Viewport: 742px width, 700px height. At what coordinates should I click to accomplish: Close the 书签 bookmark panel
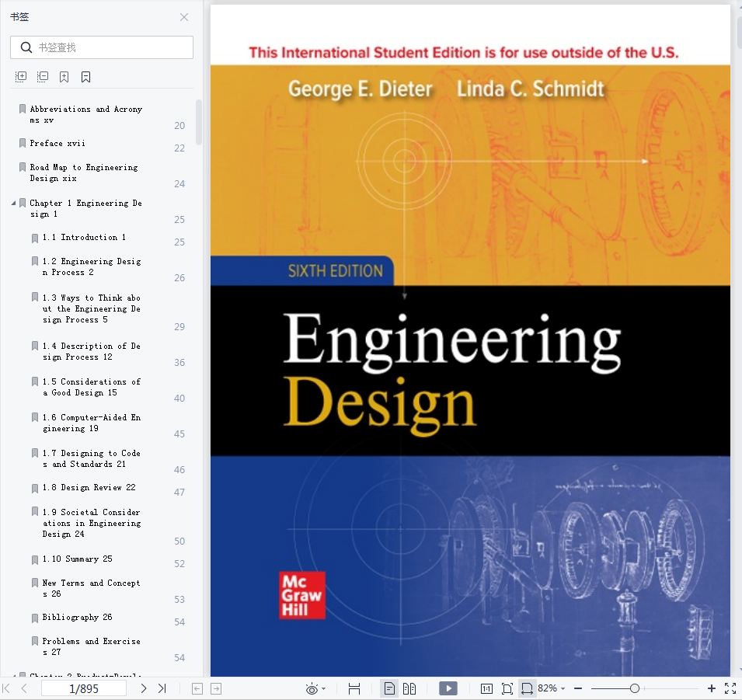(184, 17)
